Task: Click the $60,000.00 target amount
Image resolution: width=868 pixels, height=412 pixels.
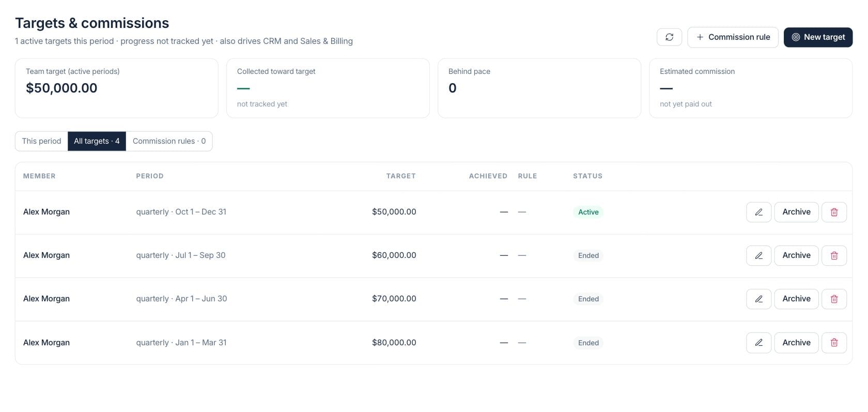Action: point(394,255)
